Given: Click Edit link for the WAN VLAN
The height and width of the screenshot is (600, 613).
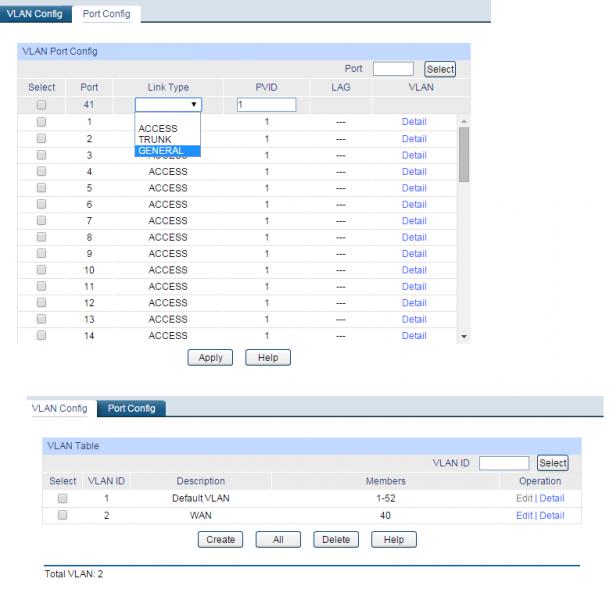Looking at the screenshot, I should click(x=524, y=516).
